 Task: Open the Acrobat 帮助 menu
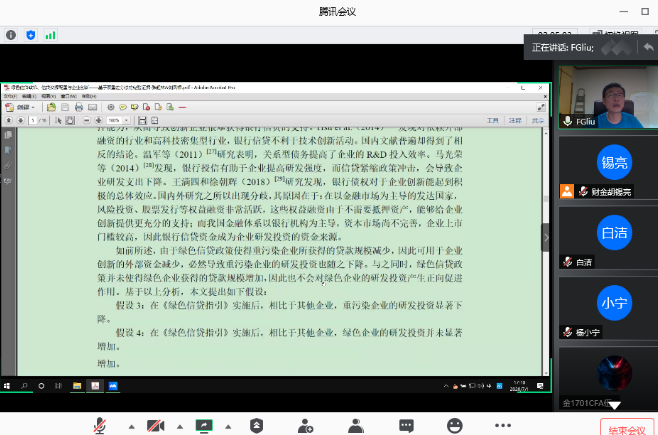tap(89, 96)
